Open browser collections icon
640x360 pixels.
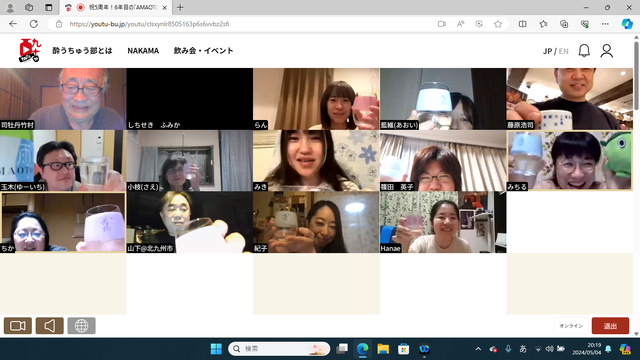tap(564, 24)
